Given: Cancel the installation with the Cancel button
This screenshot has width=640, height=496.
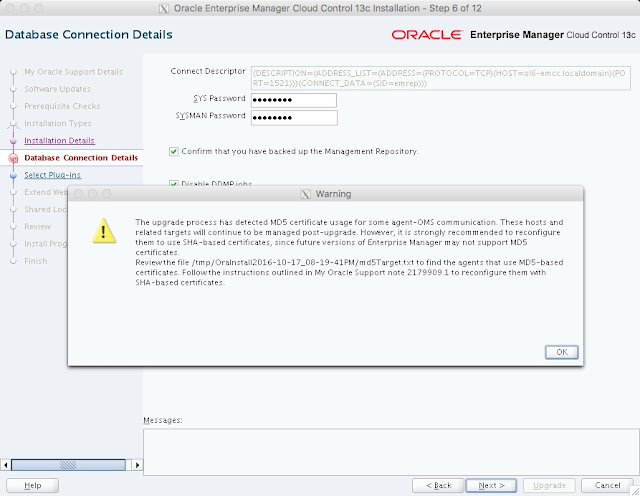Looking at the screenshot, I should coord(607,485).
